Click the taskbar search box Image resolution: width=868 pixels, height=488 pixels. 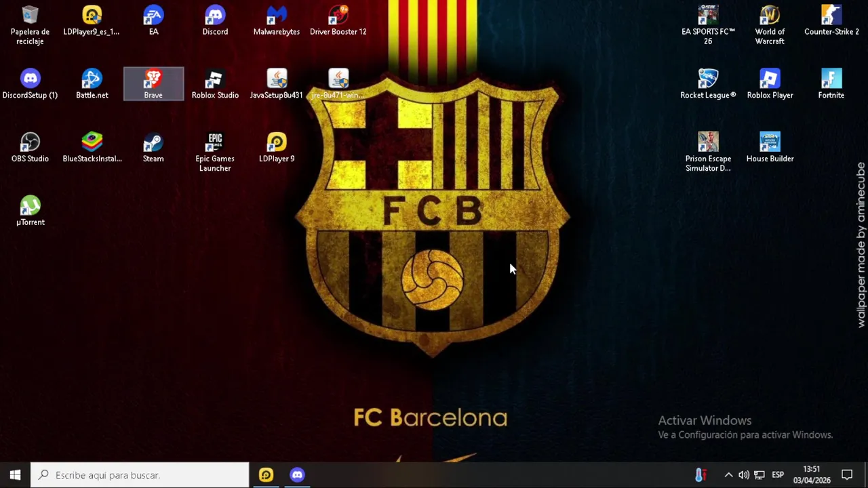pos(140,475)
